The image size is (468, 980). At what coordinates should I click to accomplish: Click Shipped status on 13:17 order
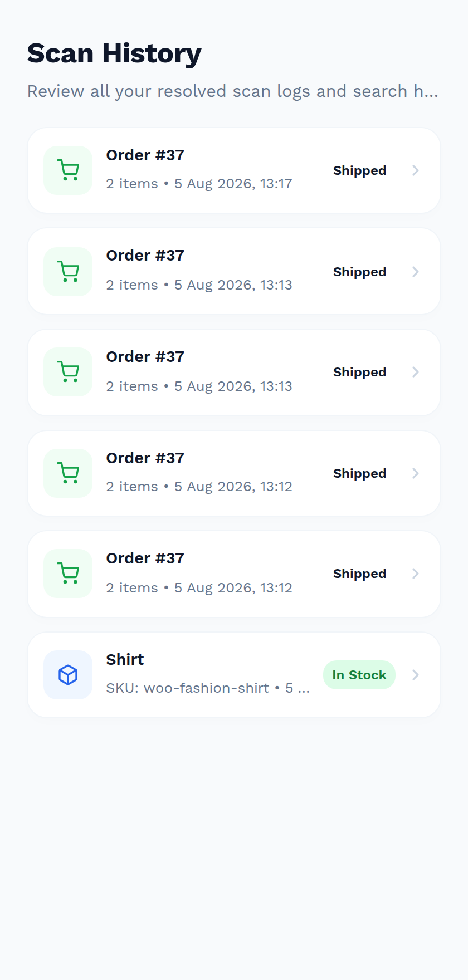359,170
